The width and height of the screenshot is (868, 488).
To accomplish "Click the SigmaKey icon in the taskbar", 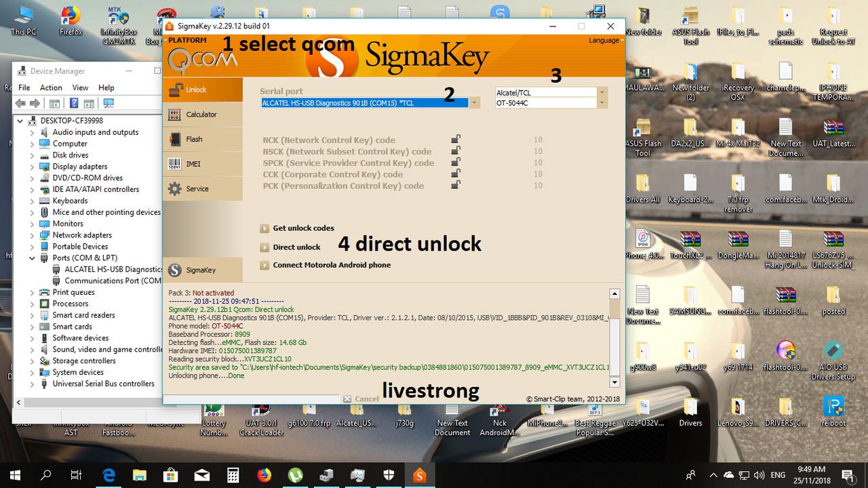I will (420, 475).
